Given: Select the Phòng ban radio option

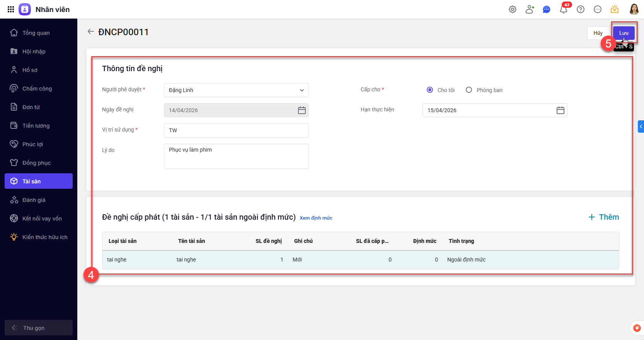Looking at the screenshot, I should [x=469, y=90].
